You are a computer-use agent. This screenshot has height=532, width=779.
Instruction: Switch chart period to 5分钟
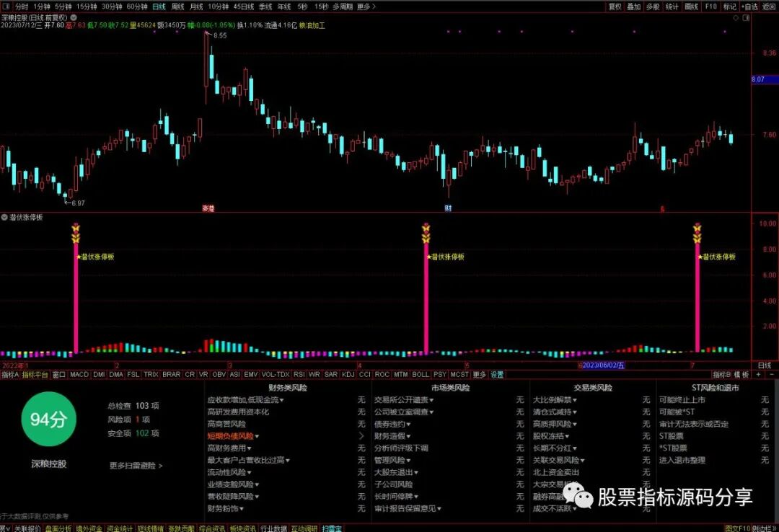point(63,6)
